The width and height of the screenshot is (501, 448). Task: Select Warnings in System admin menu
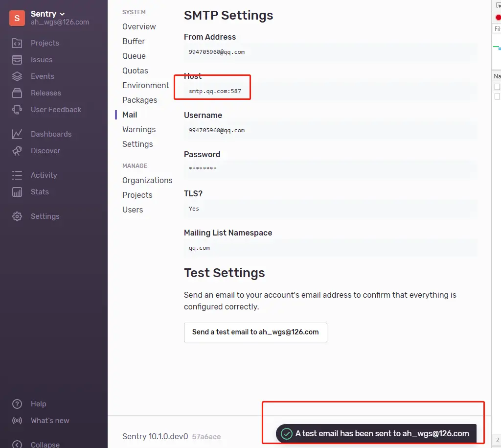(x=139, y=130)
